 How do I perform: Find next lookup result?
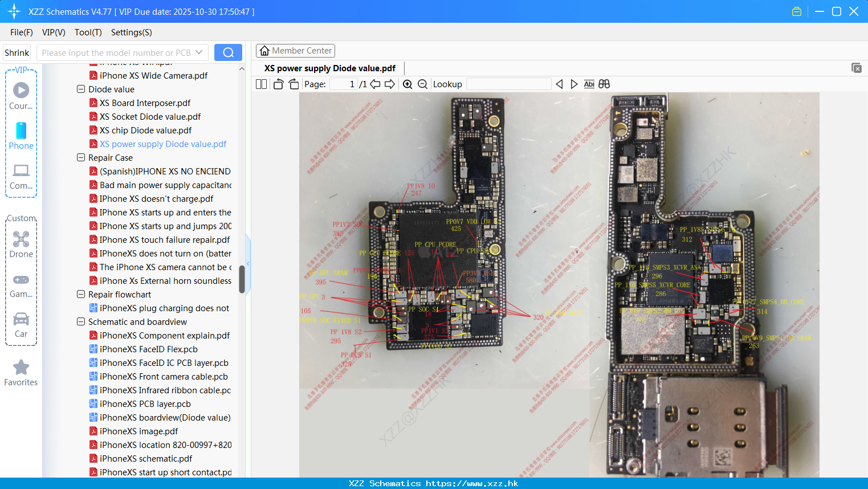click(574, 84)
